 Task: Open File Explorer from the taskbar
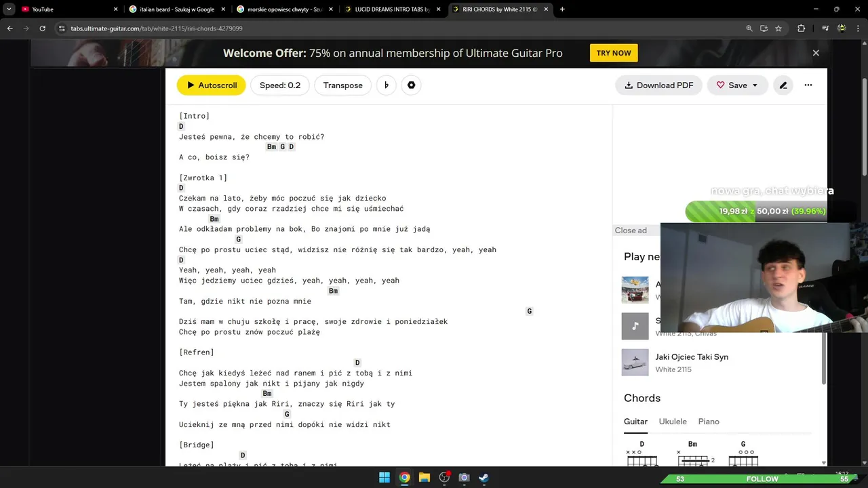pos(425,477)
